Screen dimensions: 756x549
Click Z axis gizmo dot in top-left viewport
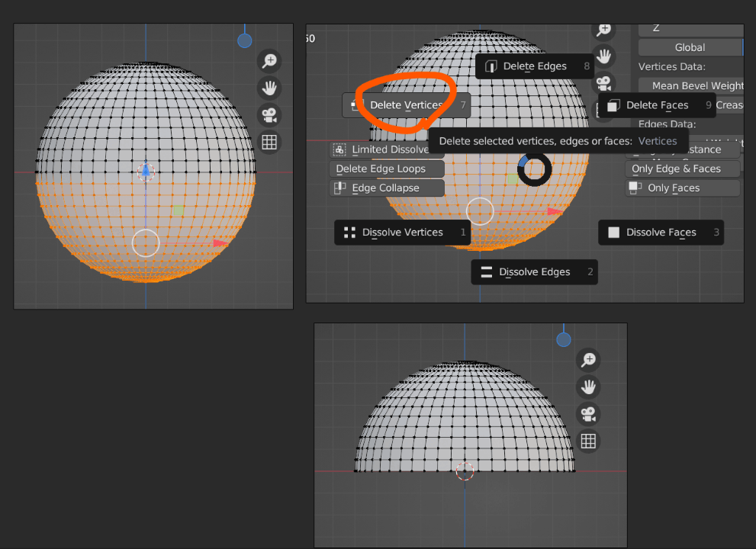(x=244, y=41)
